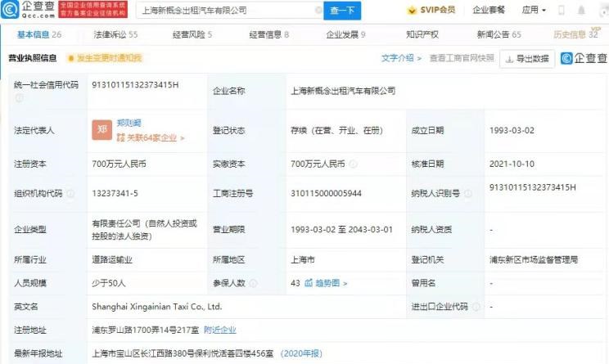The height and width of the screenshot is (364, 609).
Task: Open the 文字介绍 link
Action: (x=401, y=58)
